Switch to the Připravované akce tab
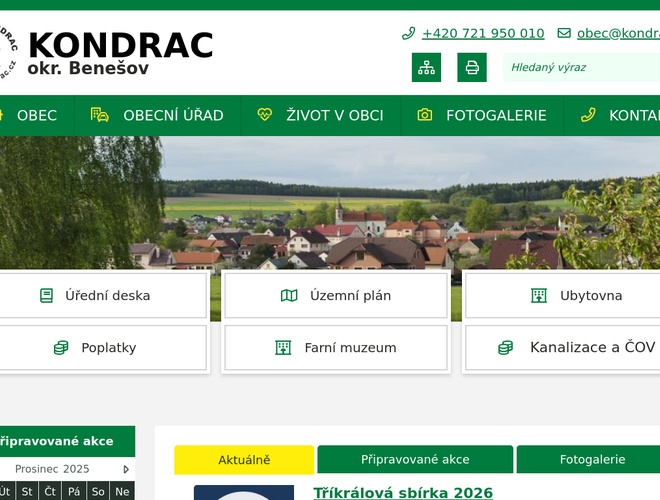 pyautogui.click(x=415, y=460)
